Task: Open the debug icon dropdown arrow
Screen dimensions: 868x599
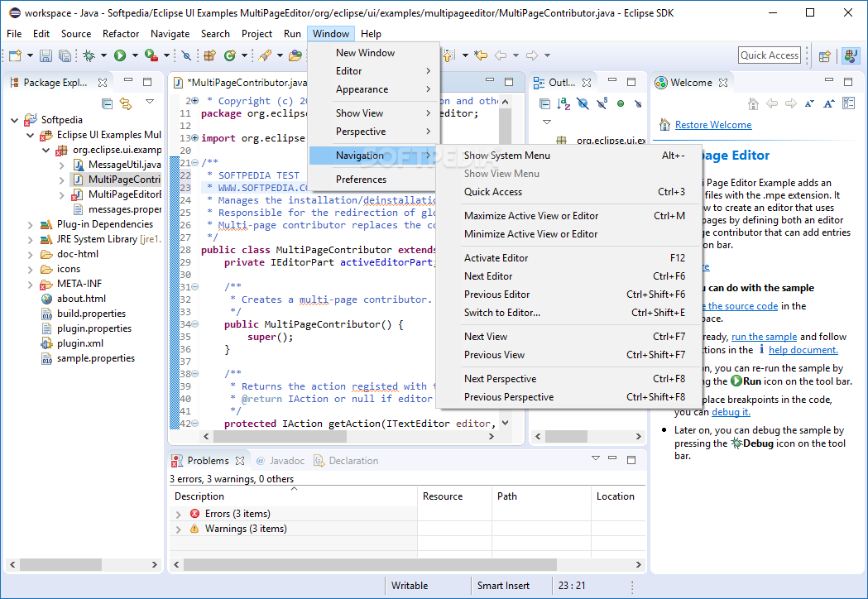Action: click(x=103, y=55)
